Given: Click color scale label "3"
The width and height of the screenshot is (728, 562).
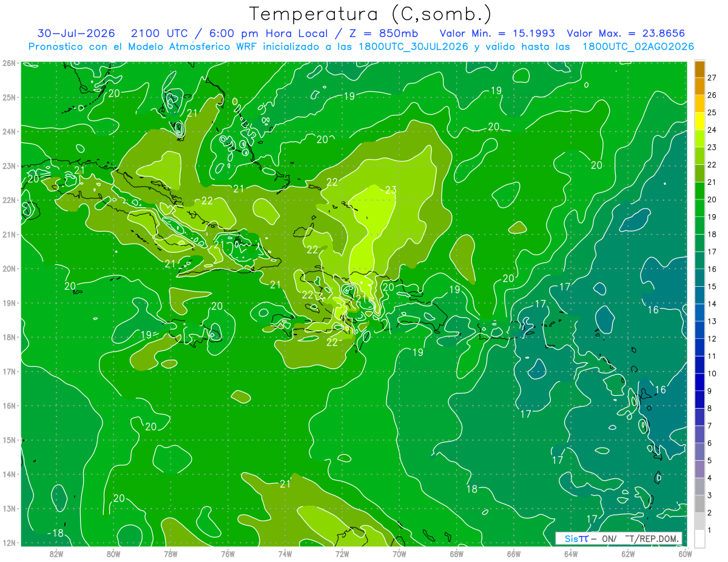Looking at the screenshot, I should click(710, 495).
